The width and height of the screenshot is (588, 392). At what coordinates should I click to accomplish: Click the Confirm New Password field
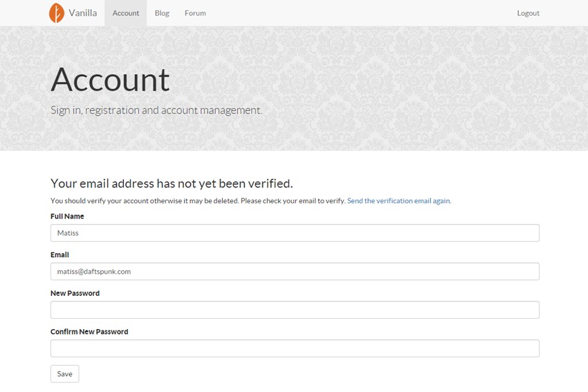point(295,348)
